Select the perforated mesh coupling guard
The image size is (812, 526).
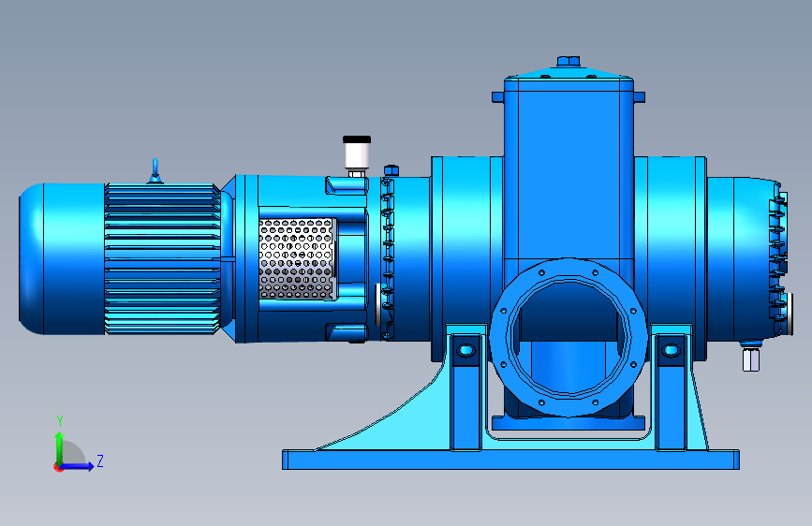[297, 259]
